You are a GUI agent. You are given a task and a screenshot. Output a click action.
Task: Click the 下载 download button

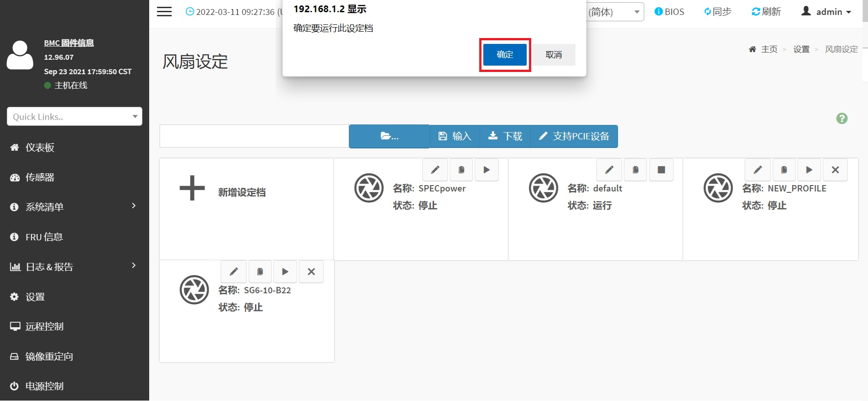click(505, 136)
